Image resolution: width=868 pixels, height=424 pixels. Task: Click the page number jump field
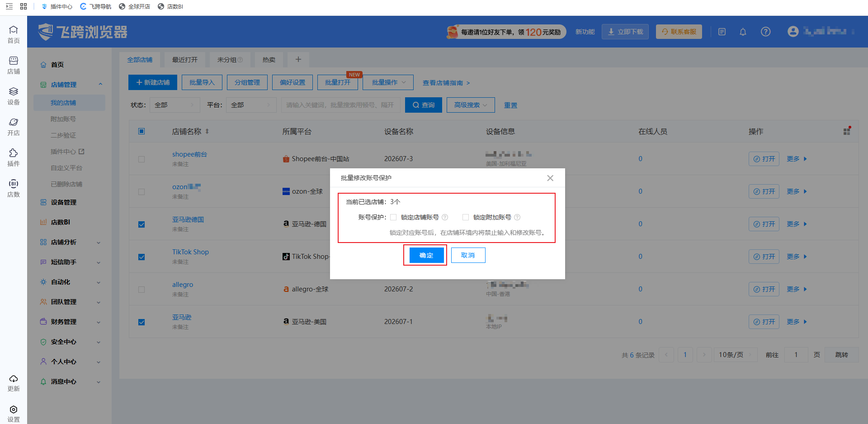coord(796,355)
